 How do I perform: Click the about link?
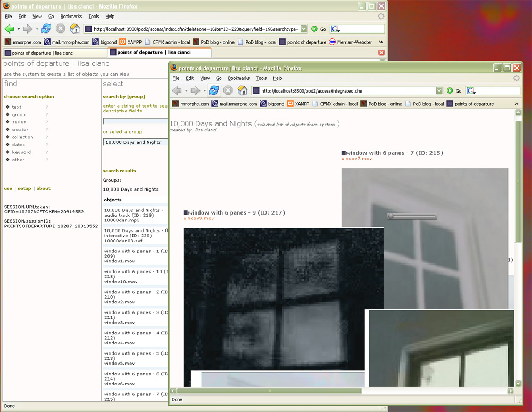click(x=44, y=188)
